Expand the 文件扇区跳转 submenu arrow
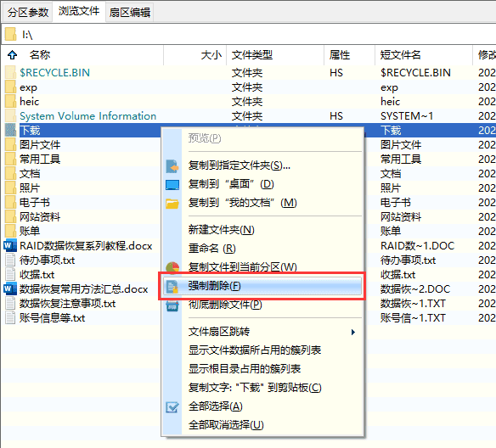The height and width of the screenshot is (448, 496). coord(353,332)
